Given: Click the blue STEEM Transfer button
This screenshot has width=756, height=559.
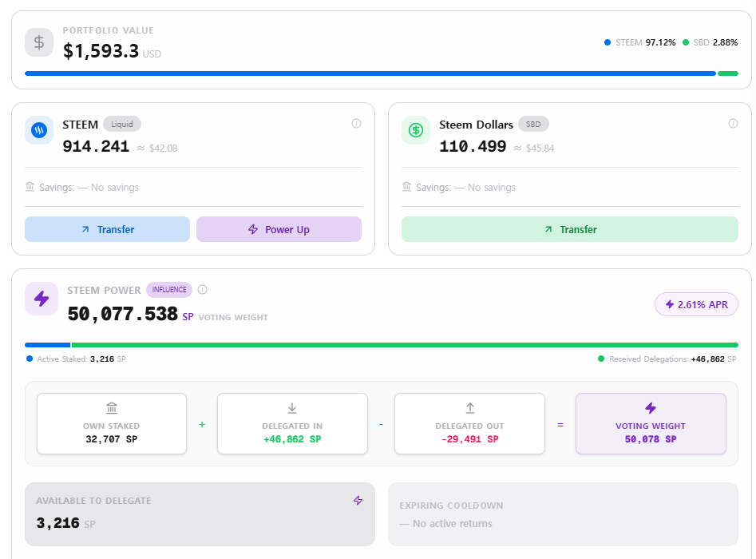Looking at the screenshot, I should click(x=107, y=229).
